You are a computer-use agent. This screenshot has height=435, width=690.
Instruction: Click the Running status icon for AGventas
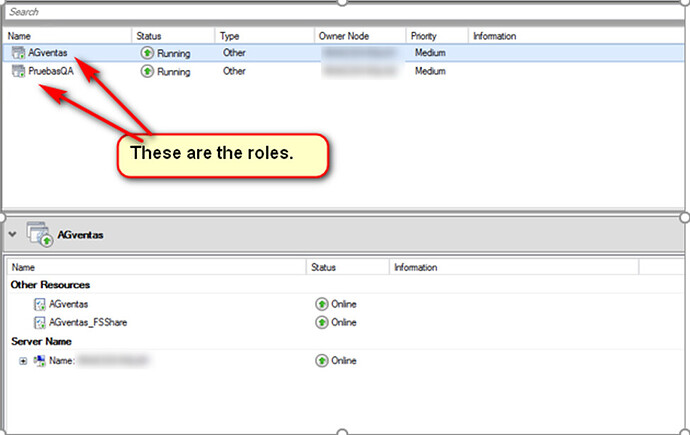(147, 53)
